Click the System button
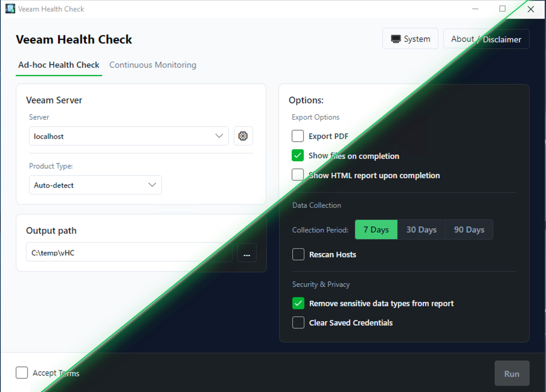 (x=410, y=39)
